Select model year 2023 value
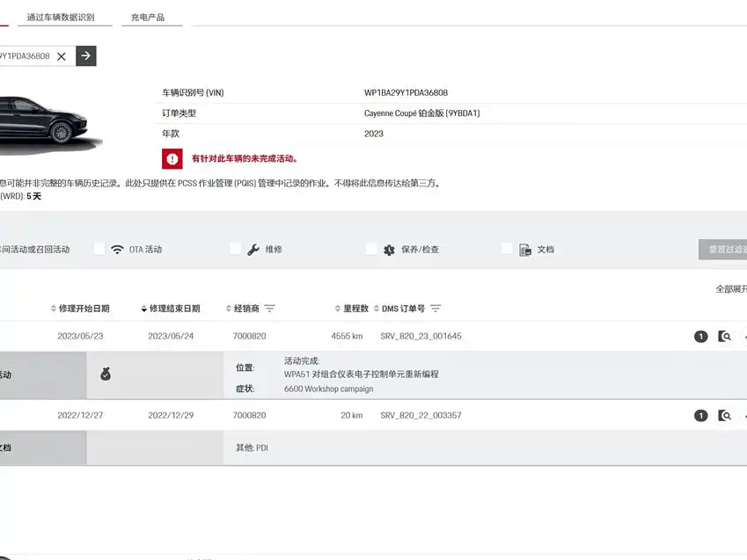 (x=373, y=134)
